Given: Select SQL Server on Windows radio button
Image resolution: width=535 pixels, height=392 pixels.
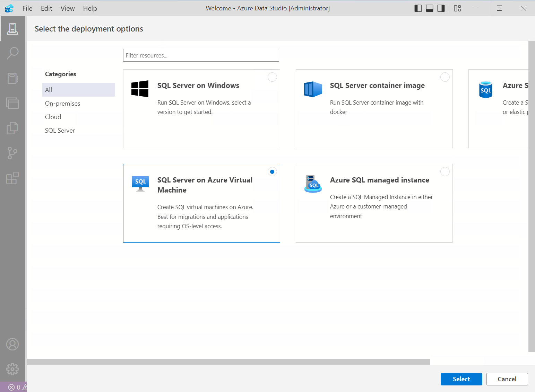Looking at the screenshot, I should pyautogui.click(x=272, y=77).
